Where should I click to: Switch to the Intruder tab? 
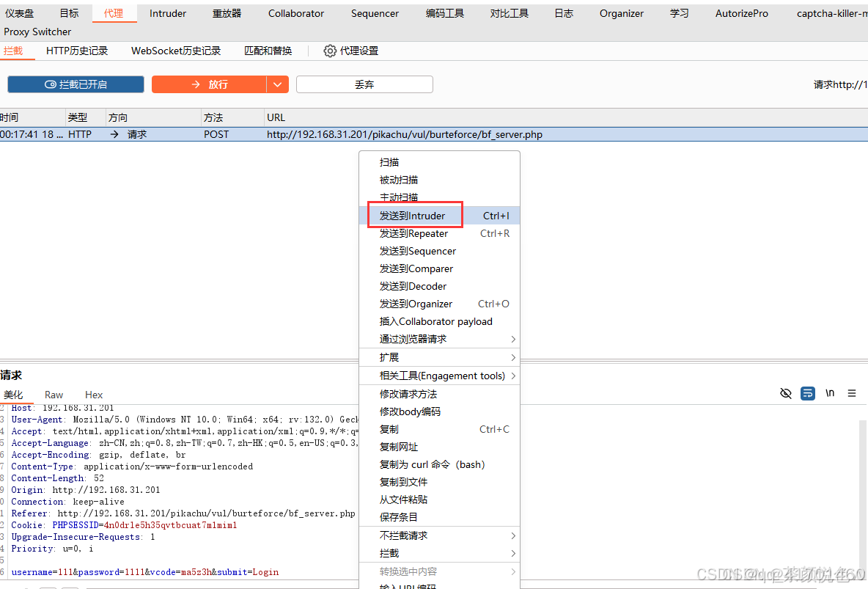point(168,13)
